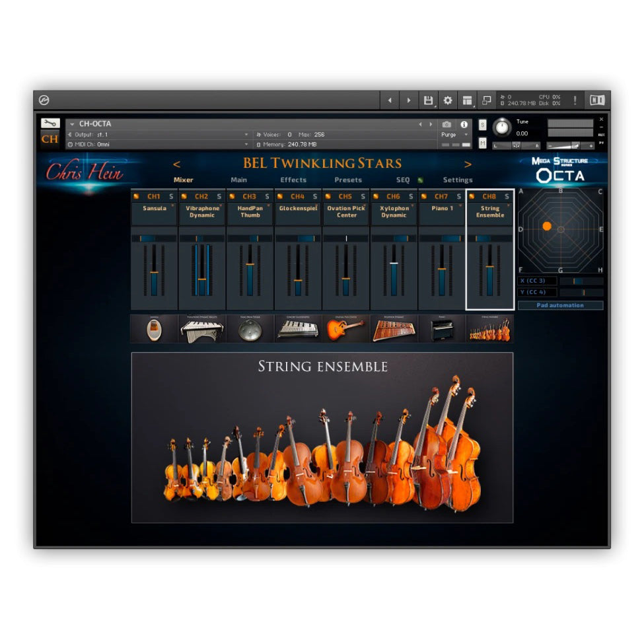
Task: Open the Output st. 1 dropdown
Action: tap(158, 135)
